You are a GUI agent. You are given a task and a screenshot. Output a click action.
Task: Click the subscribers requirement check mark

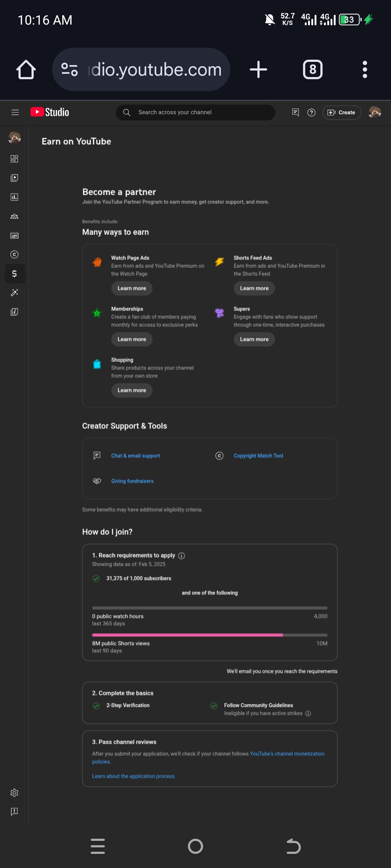96,578
